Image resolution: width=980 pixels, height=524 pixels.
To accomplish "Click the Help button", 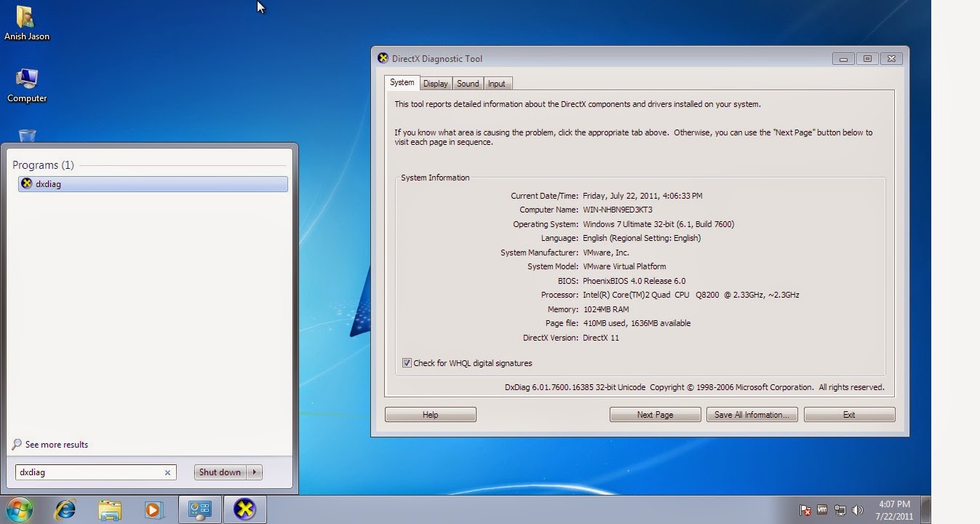I will (431, 415).
